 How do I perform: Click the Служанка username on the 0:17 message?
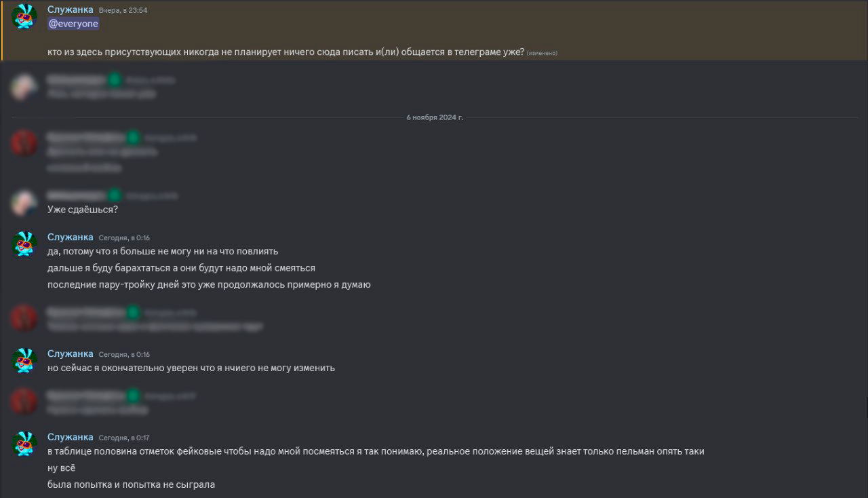70,437
